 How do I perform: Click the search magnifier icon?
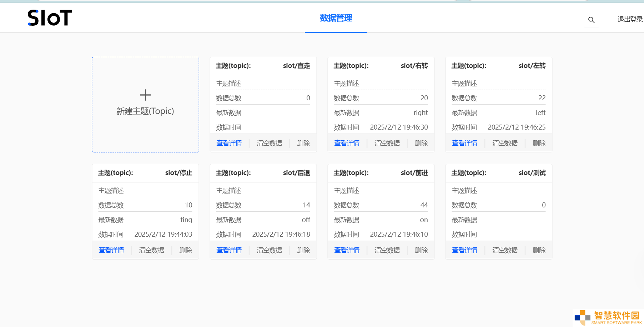click(591, 20)
